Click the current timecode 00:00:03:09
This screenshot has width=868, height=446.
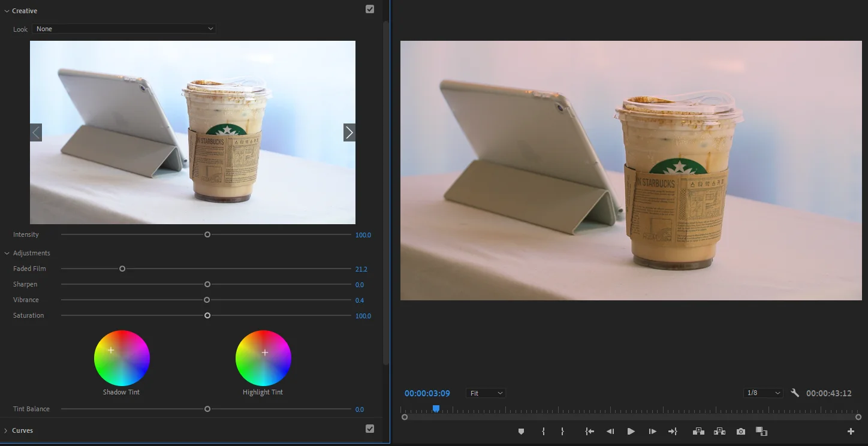[x=427, y=393]
